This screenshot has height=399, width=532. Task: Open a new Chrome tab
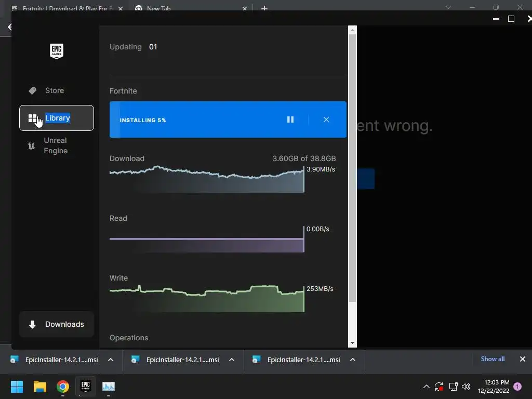pyautogui.click(x=264, y=8)
